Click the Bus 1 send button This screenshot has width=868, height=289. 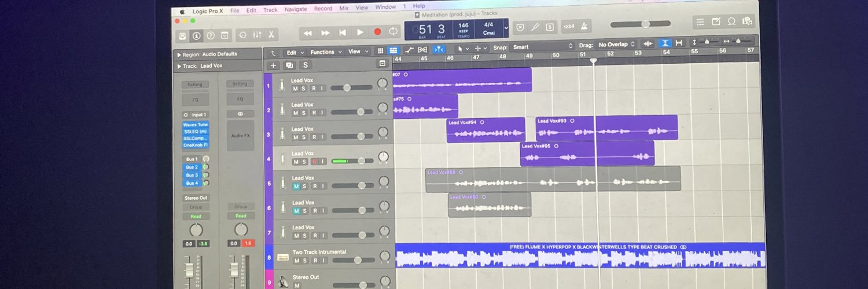(192, 159)
